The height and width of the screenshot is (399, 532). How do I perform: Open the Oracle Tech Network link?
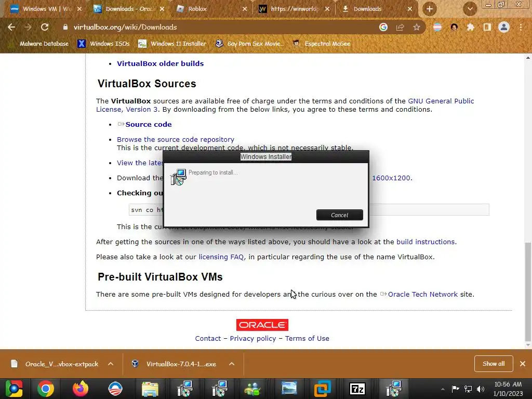[423, 294]
